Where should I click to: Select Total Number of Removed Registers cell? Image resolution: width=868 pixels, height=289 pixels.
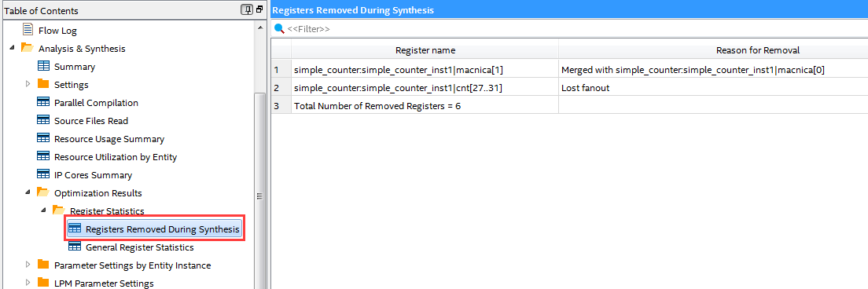coord(425,105)
